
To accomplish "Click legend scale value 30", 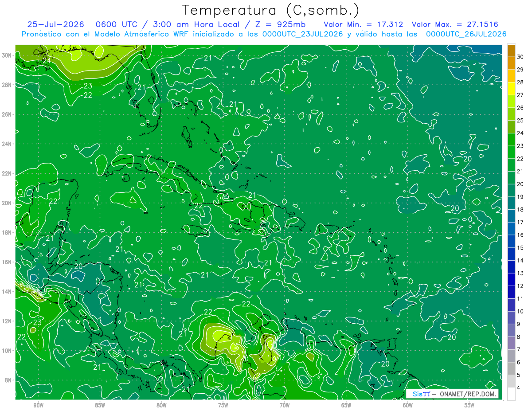I will pos(520,57).
